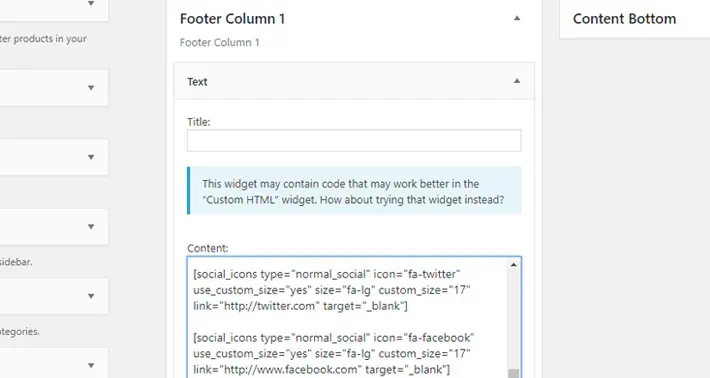This screenshot has width=710, height=378.
Task: Expand the widget below the "tegories." text
Action: click(x=91, y=365)
